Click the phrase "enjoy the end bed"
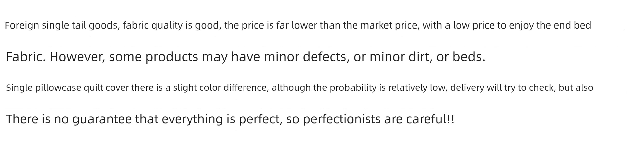 coord(550,26)
